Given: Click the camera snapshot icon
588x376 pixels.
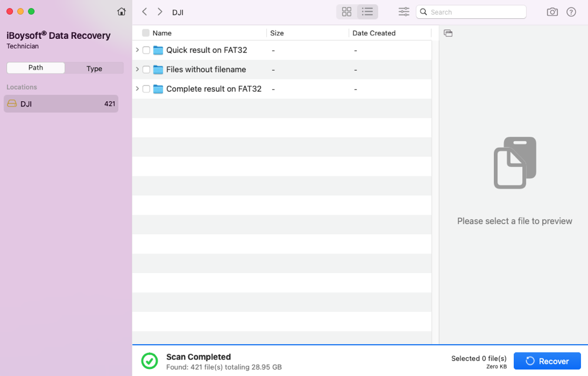Looking at the screenshot, I should (552, 12).
